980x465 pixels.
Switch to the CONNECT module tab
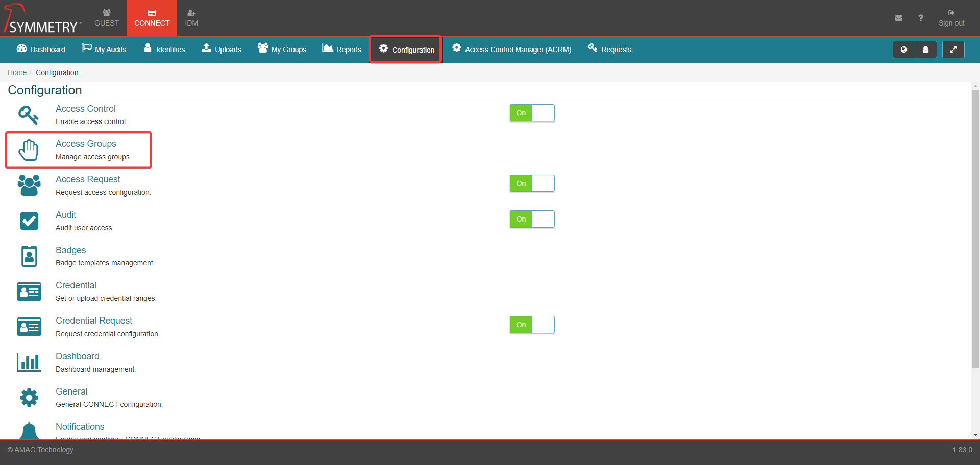152,18
